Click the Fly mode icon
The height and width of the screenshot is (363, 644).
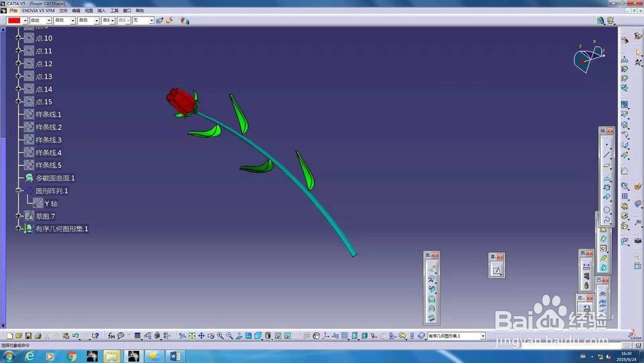coord(182,336)
